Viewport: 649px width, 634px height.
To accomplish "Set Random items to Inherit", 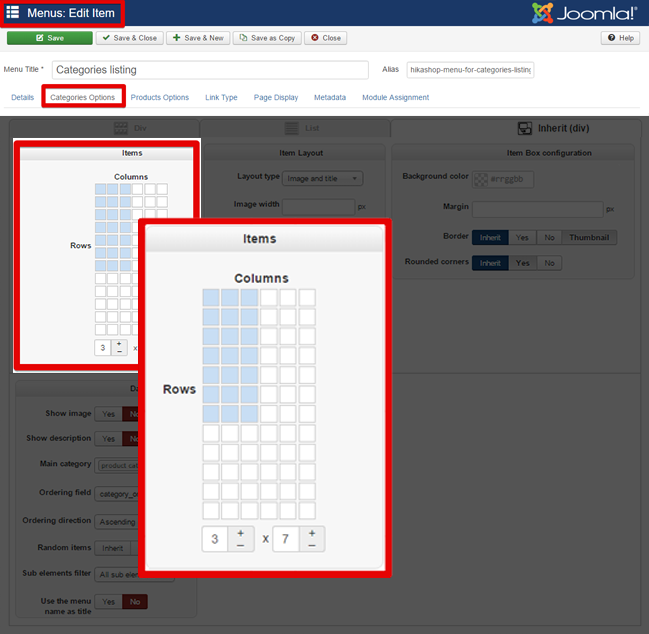I will [x=113, y=548].
